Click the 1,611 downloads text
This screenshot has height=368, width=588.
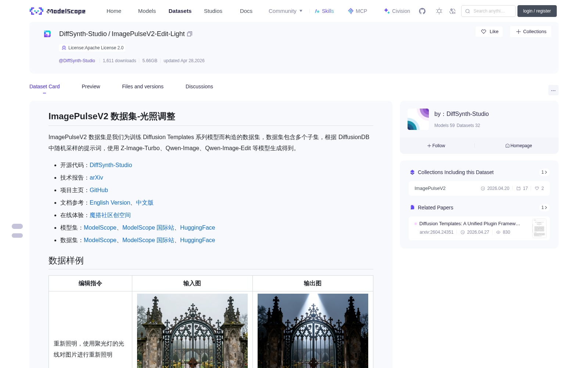point(119,61)
